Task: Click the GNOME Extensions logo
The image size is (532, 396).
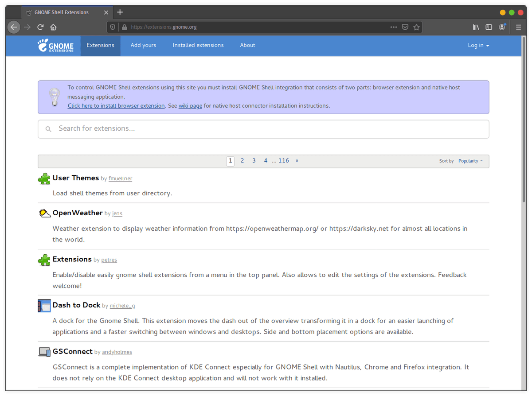Action: pyautogui.click(x=55, y=45)
